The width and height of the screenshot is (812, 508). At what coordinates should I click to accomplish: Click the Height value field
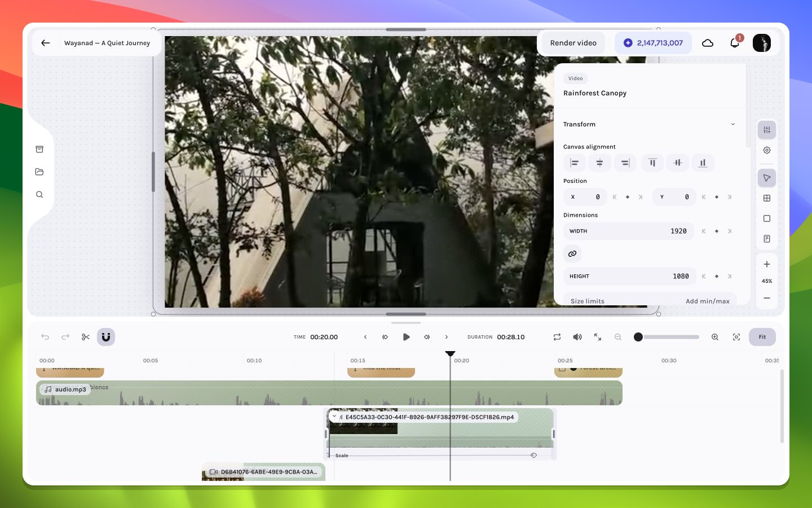[x=630, y=277]
